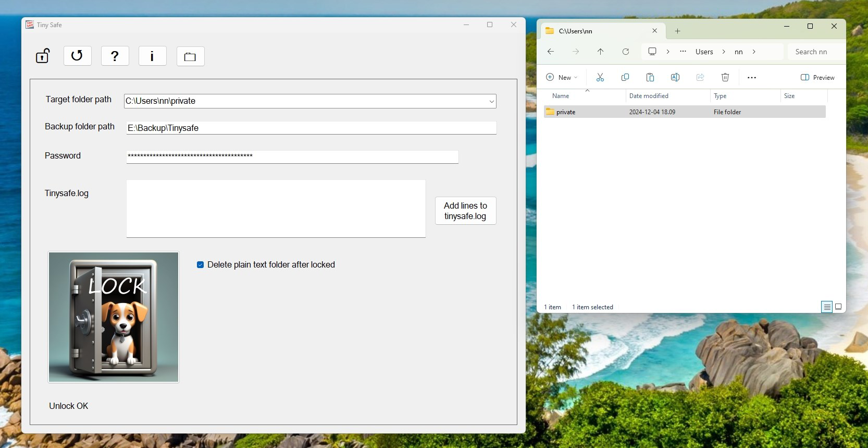Open help with the question mark button

[x=115, y=56]
